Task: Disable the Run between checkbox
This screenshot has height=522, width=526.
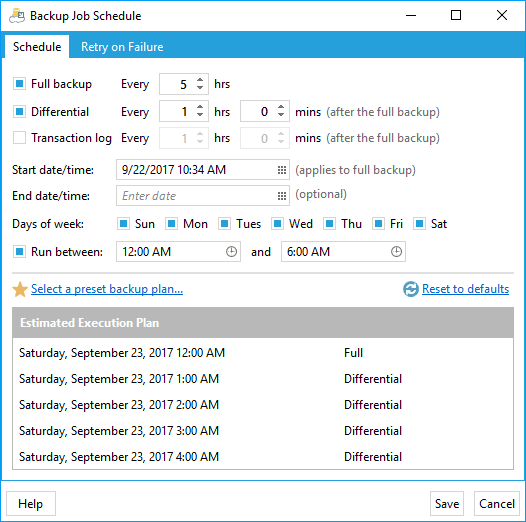Action: tap(19, 252)
